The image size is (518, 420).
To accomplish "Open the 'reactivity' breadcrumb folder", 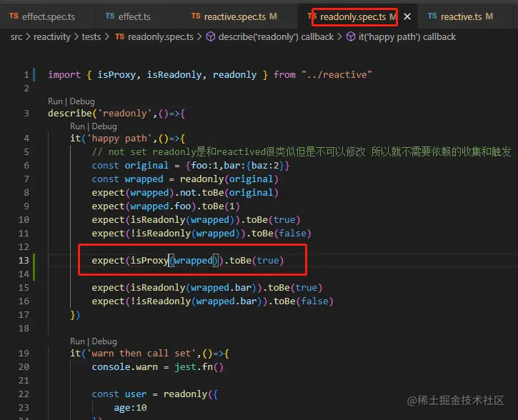I will [52, 36].
